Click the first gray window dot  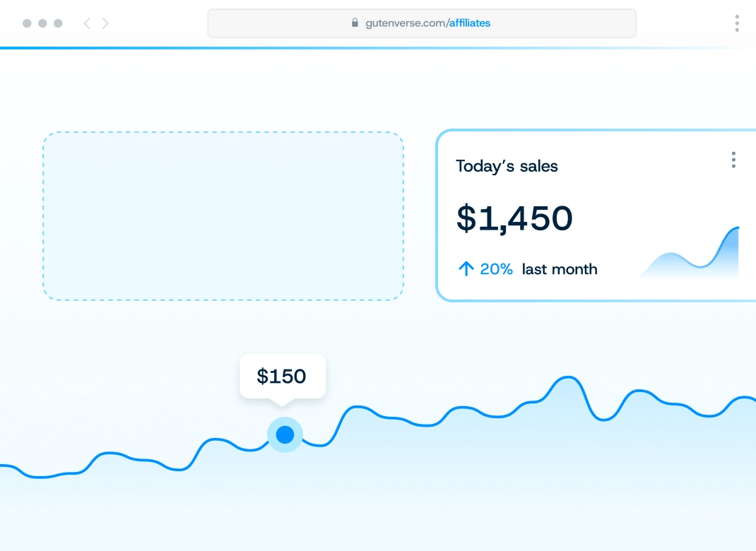27,23
